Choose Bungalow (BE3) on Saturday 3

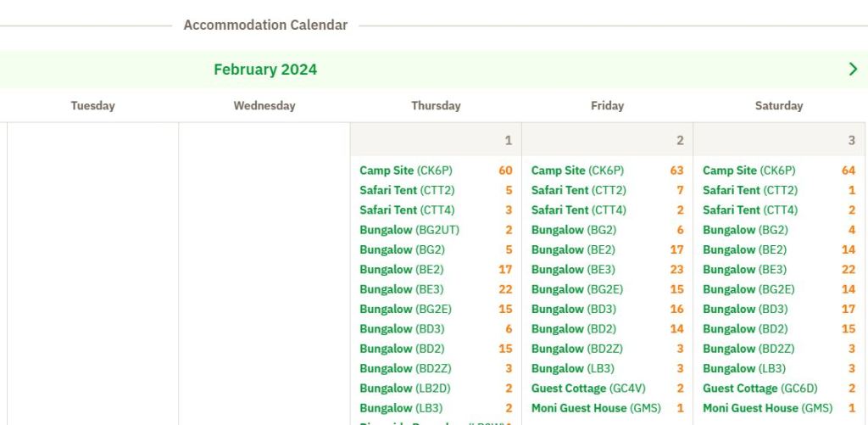click(x=744, y=270)
